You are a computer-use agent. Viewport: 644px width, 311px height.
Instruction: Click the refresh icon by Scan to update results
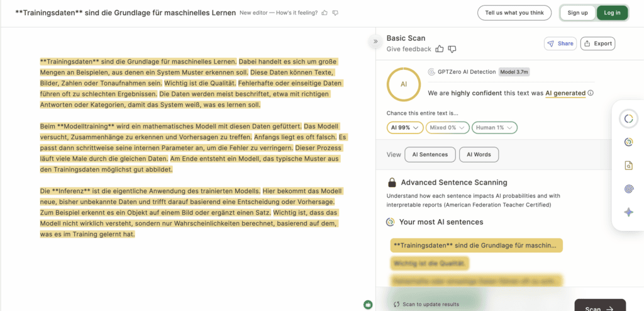(x=396, y=305)
